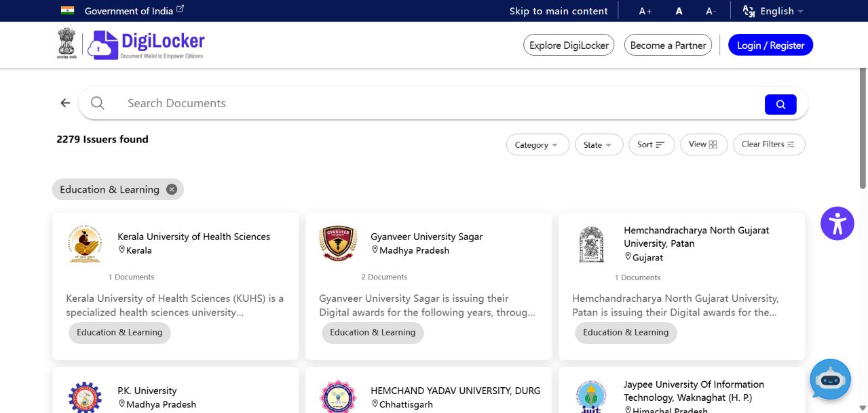Screen dimensions: 868x413
Task: Click Education & Learning tag on Hemchandracharya card
Action: coord(626,332)
